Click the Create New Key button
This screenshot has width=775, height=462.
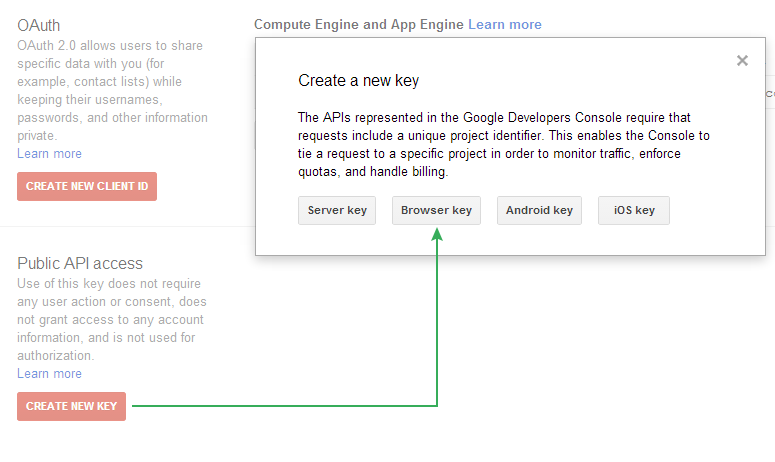click(72, 406)
